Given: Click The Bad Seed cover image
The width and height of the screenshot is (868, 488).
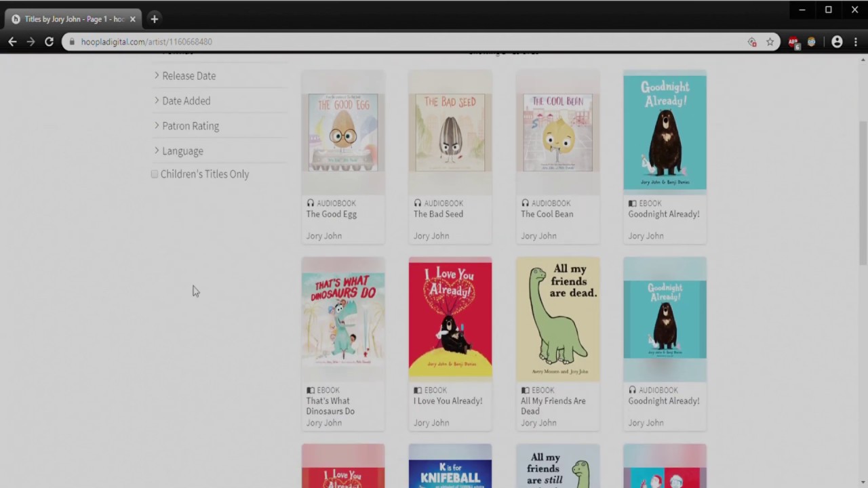Looking at the screenshot, I should pyautogui.click(x=450, y=132).
